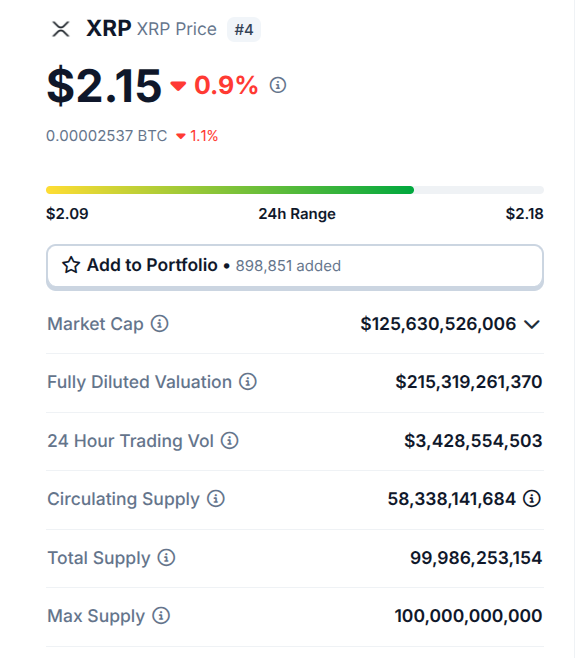Click the #4 rank badge
Image resolution: width=576 pixels, height=658 pixels.
(x=244, y=29)
